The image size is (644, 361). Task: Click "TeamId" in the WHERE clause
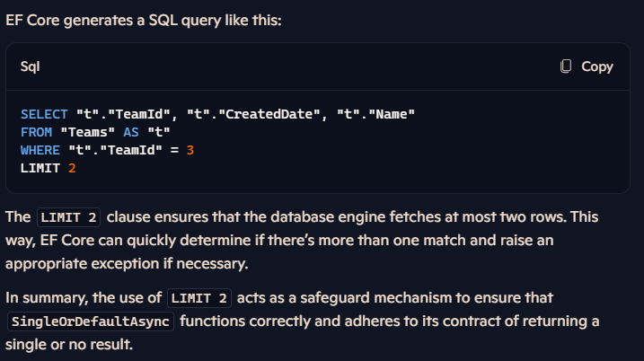(131, 150)
